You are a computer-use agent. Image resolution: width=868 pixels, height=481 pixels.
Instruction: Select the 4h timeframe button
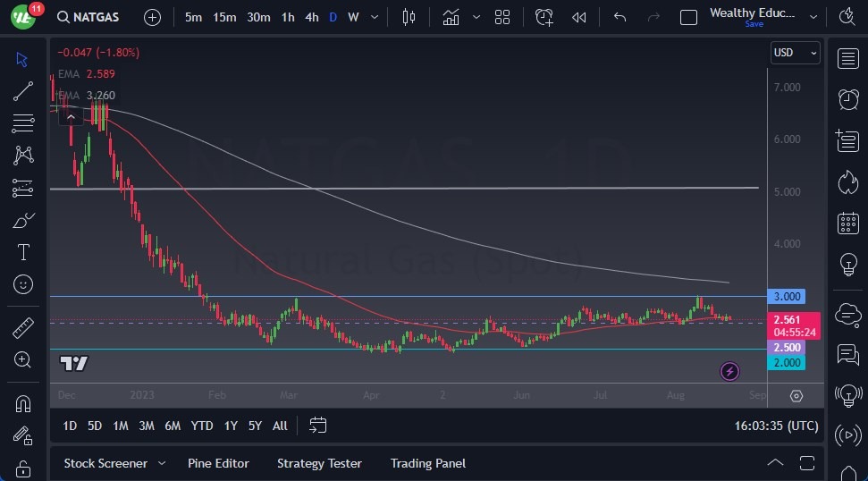point(311,17)
